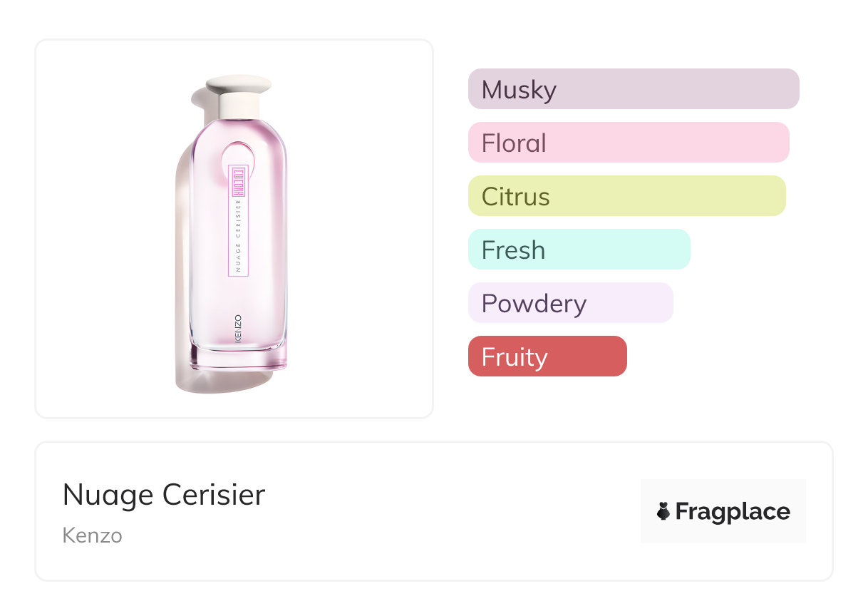Open the Nuage Cerisier fragrance title

164,495
